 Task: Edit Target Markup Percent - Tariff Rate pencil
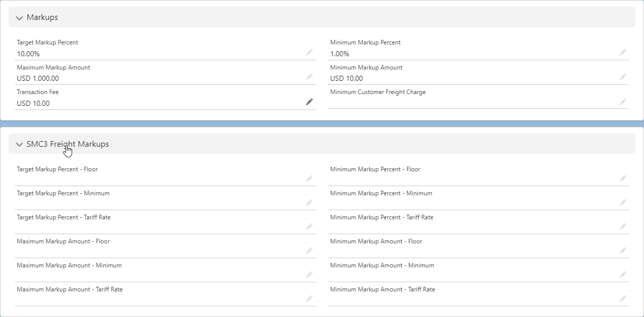[x=309, y=227]
